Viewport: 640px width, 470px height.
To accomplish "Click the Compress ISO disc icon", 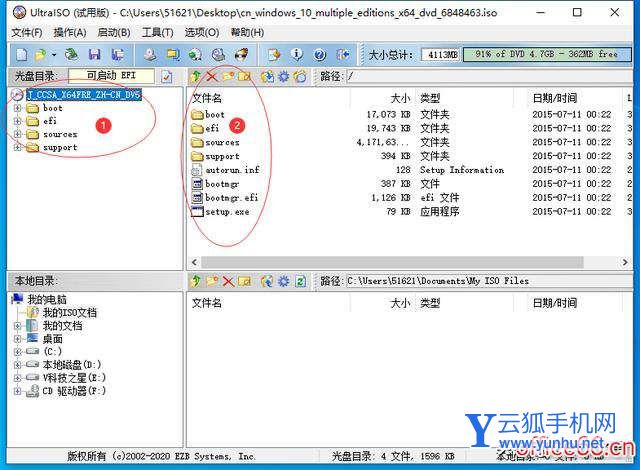I will 196,54.
